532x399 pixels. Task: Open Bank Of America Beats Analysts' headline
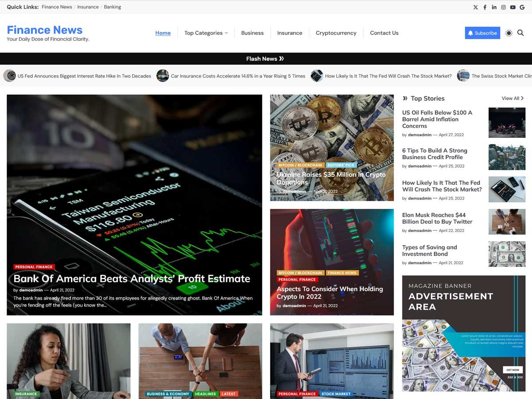point(132,279)
